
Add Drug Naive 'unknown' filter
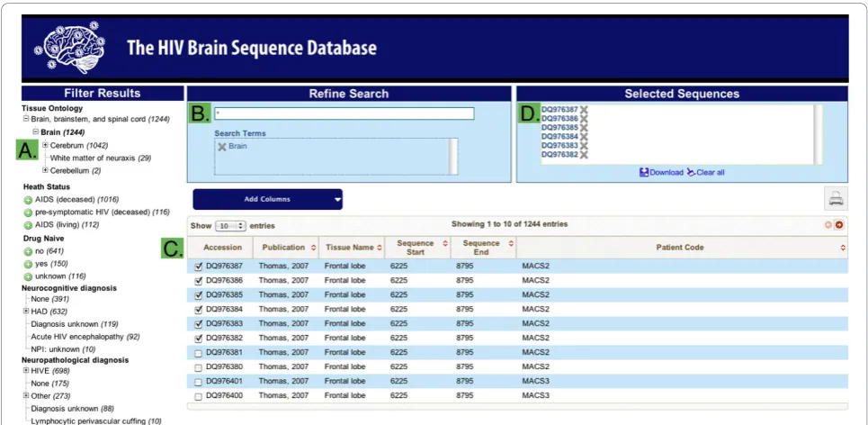28,276
